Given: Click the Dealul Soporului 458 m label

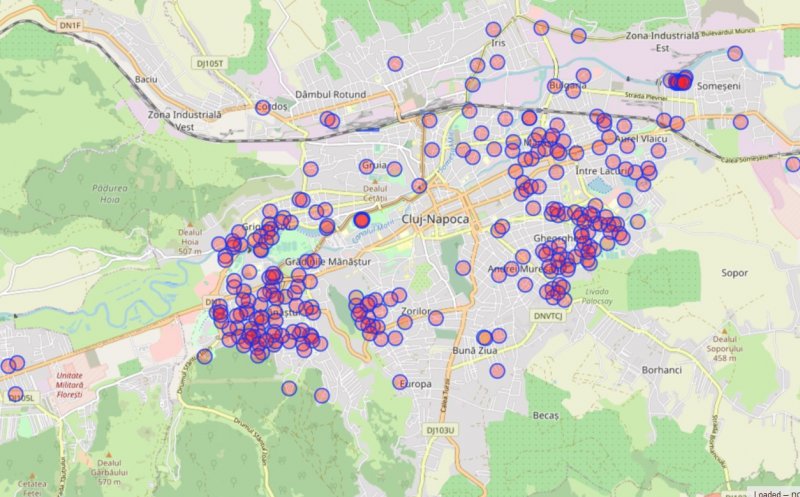Looking at the screenshot, I should [724, 349].
